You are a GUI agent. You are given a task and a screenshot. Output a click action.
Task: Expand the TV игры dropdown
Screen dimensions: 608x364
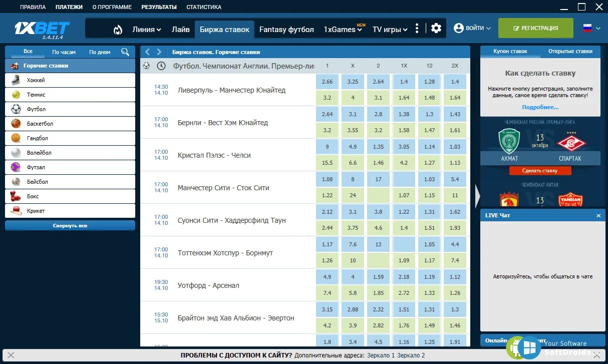pos(390,30)
